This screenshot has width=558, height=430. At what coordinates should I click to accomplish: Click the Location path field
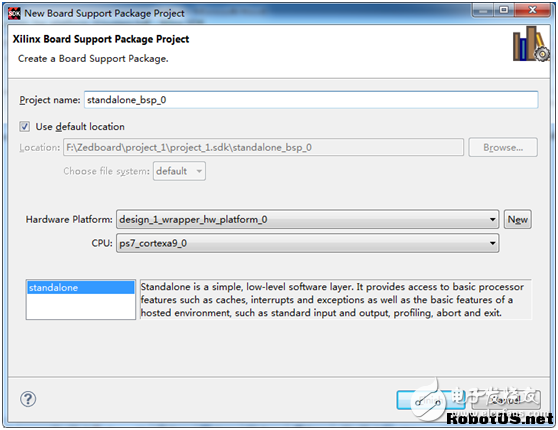(263, 147)
